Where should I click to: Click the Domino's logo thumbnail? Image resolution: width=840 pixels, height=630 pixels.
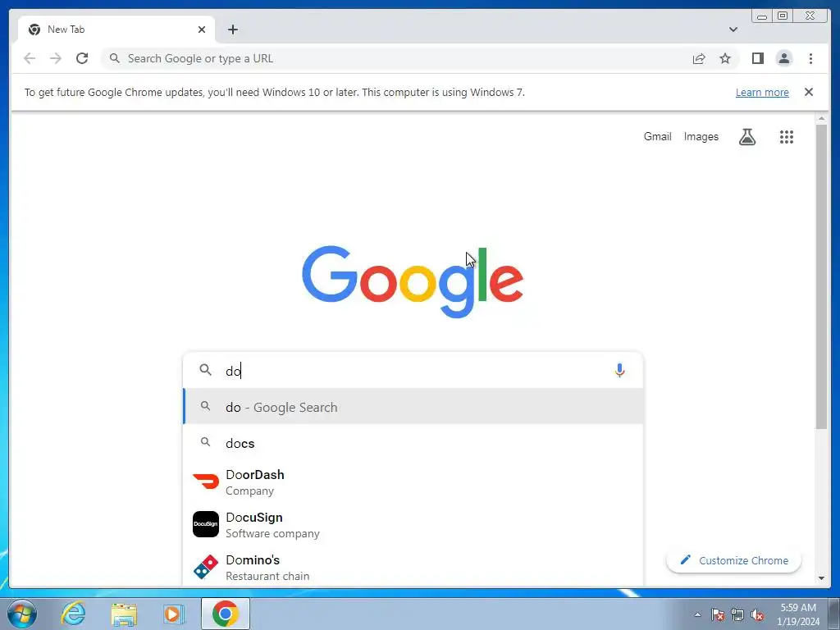coord(206,567)
